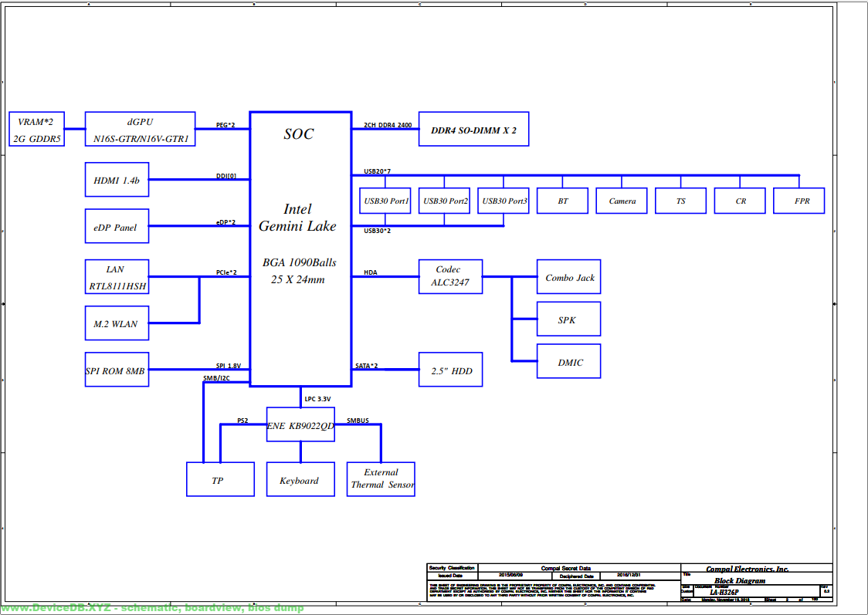This screenshot has width=868, height=615.
Task: Click the USB30 Port2 block
Action: tap(445, 201)
